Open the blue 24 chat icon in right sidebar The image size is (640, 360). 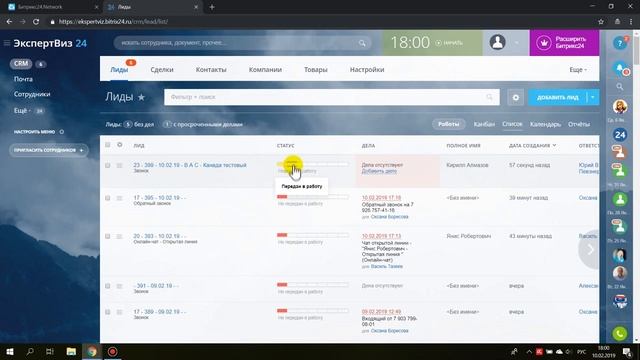(620, 135)
